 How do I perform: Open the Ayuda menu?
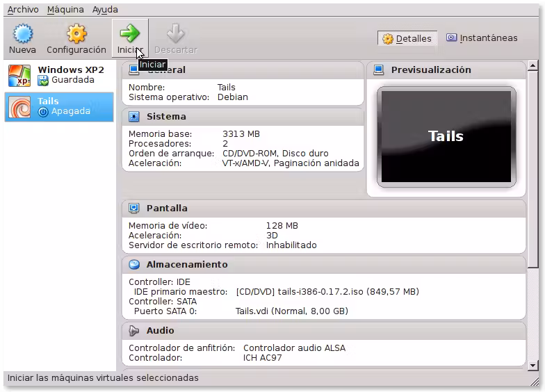[x=105, y=10]
